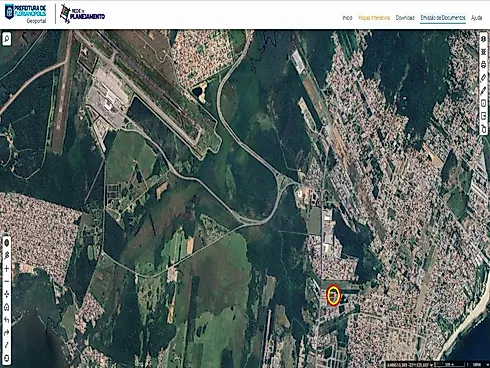Open the Mapas Interativos menu

(374, 18)
